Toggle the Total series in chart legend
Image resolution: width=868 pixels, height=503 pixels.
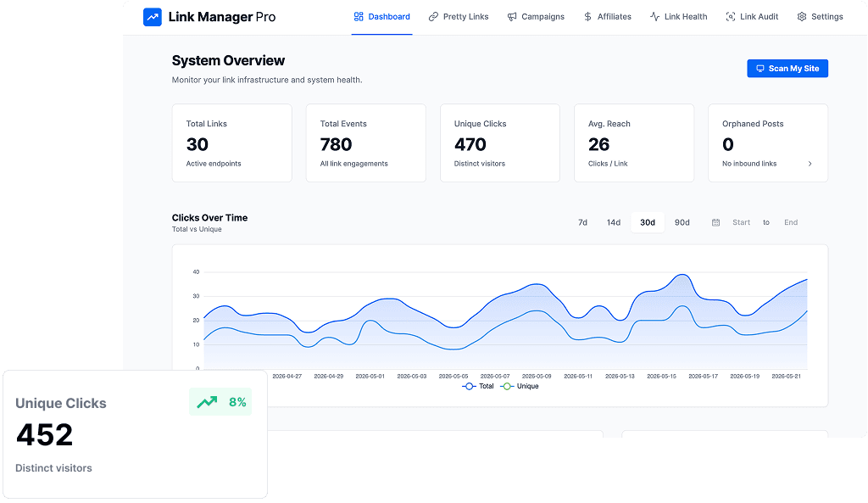pos(478,386)
